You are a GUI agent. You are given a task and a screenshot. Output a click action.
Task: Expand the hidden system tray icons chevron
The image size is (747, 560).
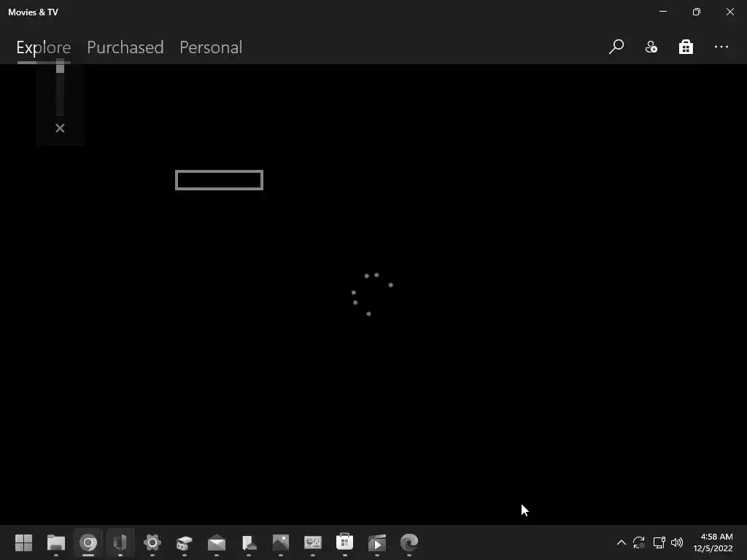[622, 542]
